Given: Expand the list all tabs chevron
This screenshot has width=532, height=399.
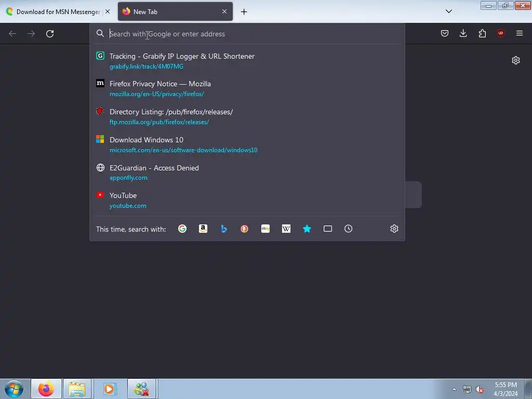Looking at the screenshot, I should coord(448,11).
